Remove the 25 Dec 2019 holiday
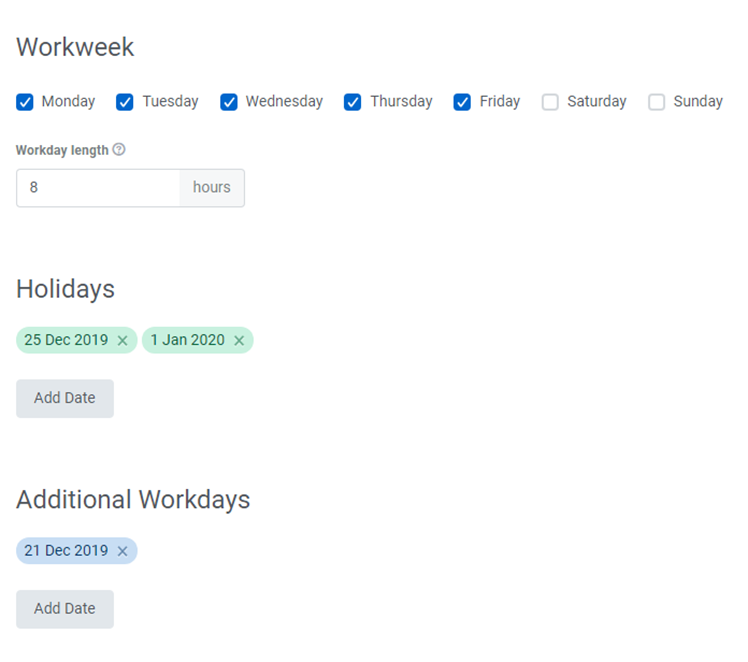 [x=123, y=341]
